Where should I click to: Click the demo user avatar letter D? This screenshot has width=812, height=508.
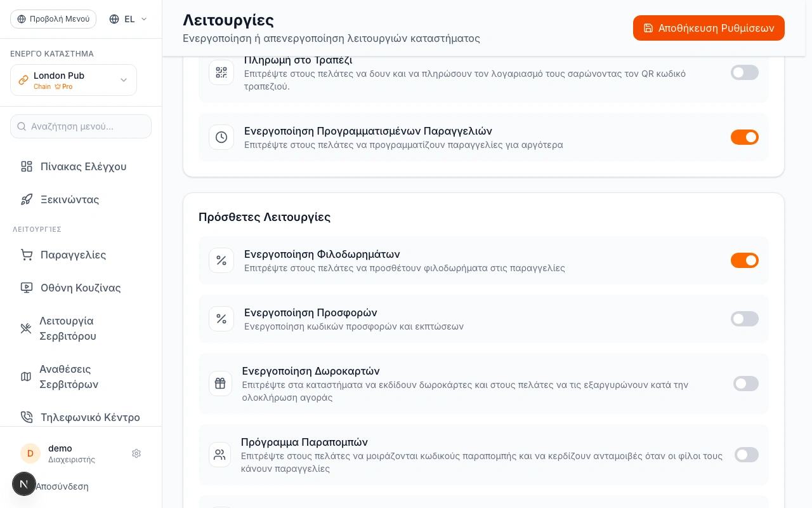tap(30, 453)
